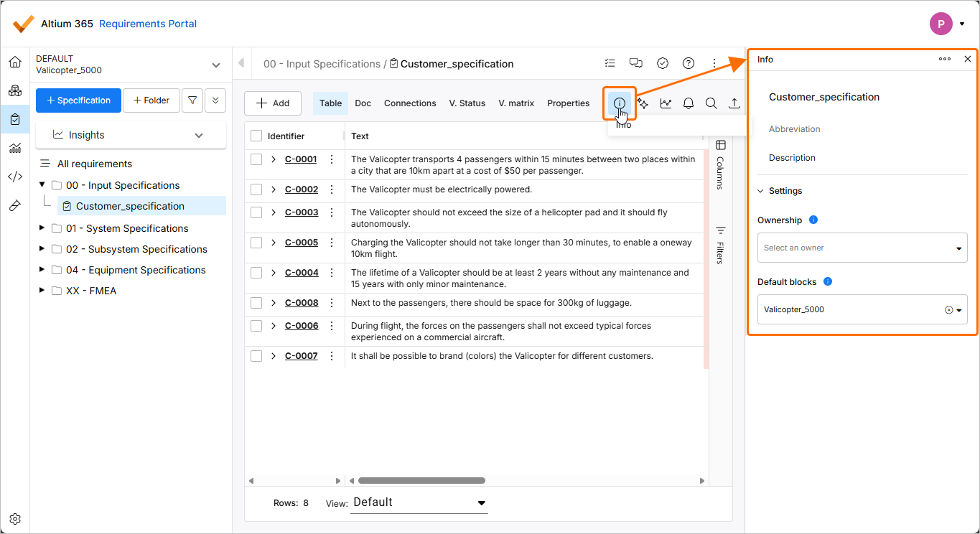980x534 pixels.
Task: Check the checkbox for requirement C-0001
Action: pos(256,159)
